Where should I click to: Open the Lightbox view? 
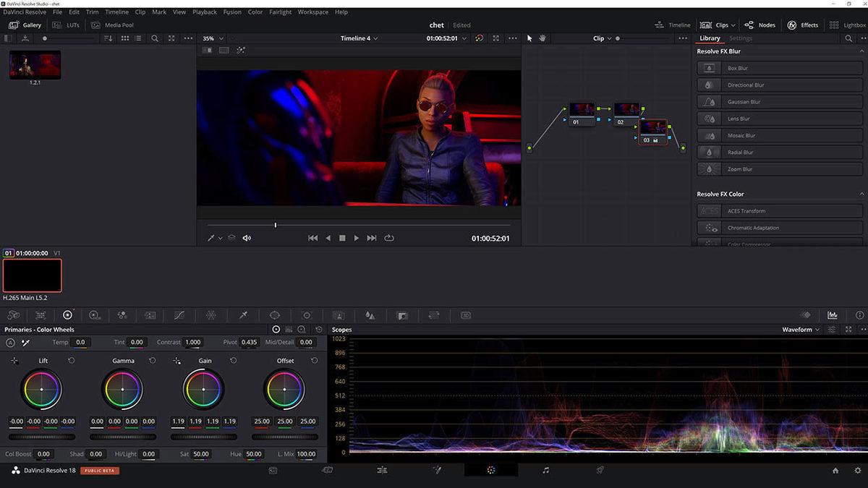pos(848,25)
